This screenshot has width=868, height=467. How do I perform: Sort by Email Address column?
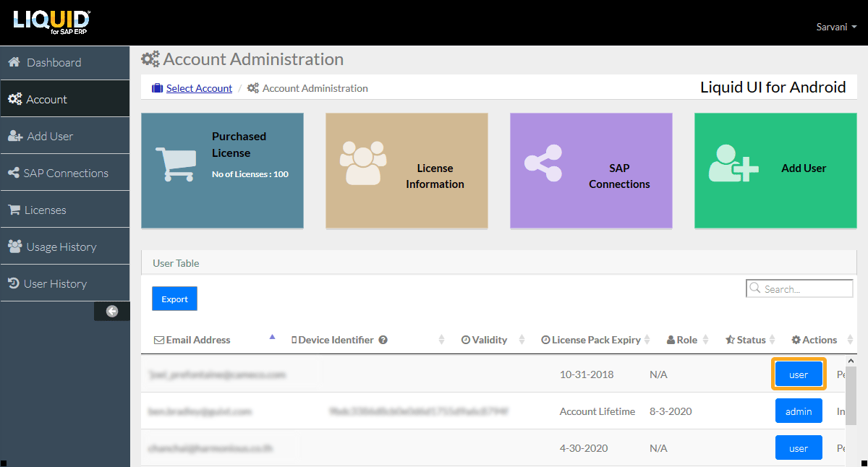tap(215, 340)
